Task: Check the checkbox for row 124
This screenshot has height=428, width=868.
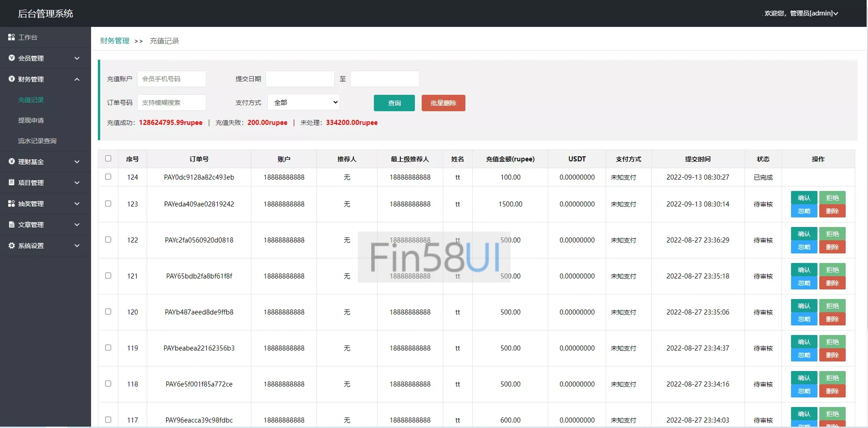Action: (x=108, y=177)
